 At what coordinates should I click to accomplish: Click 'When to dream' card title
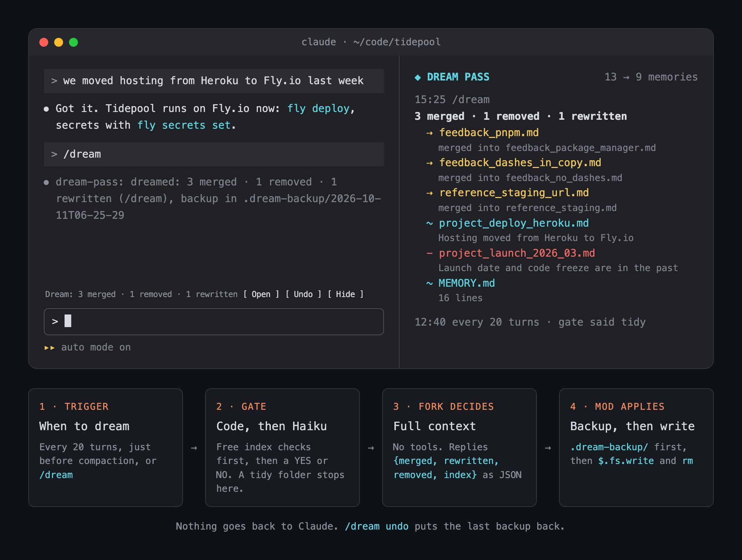point(84,426)
